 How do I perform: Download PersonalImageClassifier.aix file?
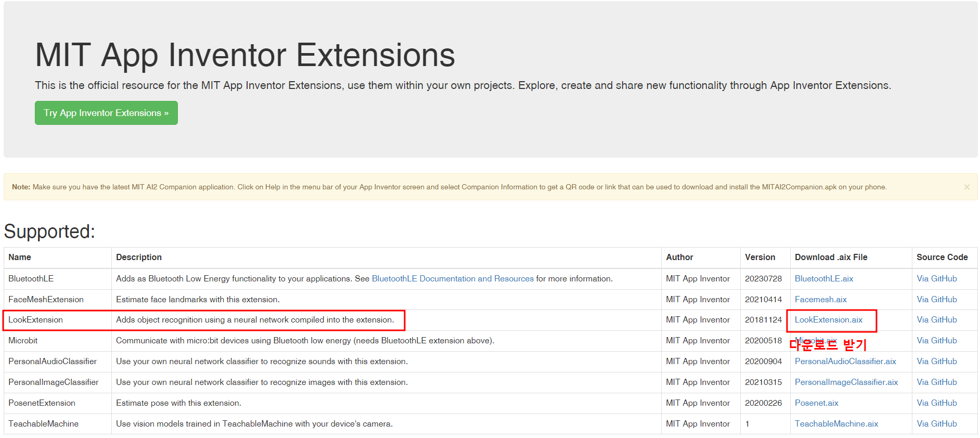tap(846, 382)
